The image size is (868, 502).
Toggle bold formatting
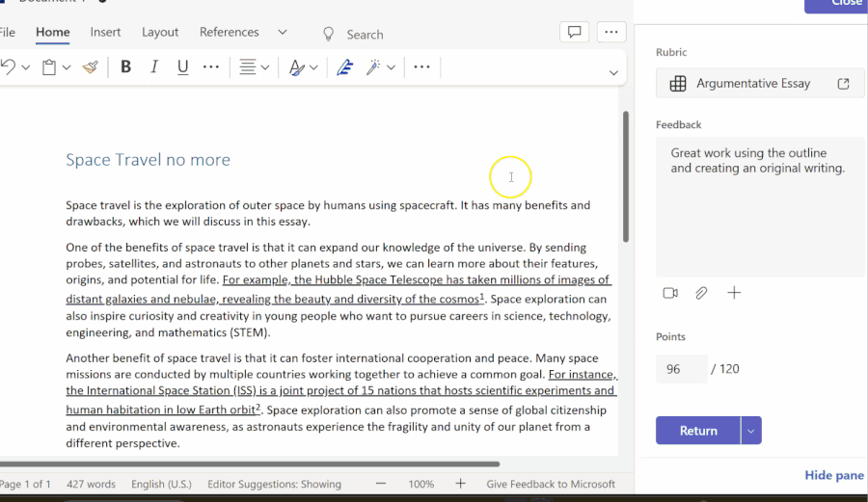tap(125, 66)
